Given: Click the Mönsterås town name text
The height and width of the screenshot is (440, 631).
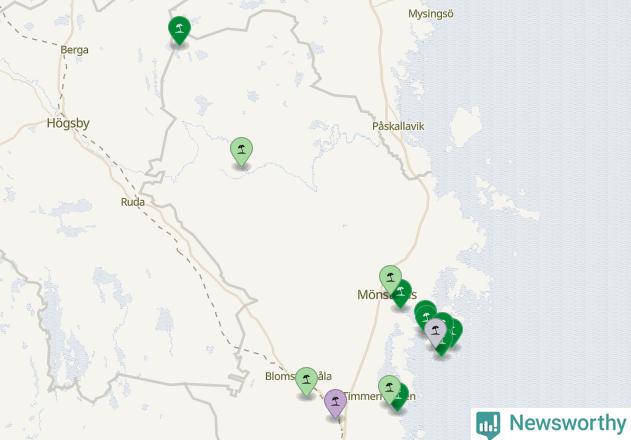Looking at the screenshot, I should [387, 295].
